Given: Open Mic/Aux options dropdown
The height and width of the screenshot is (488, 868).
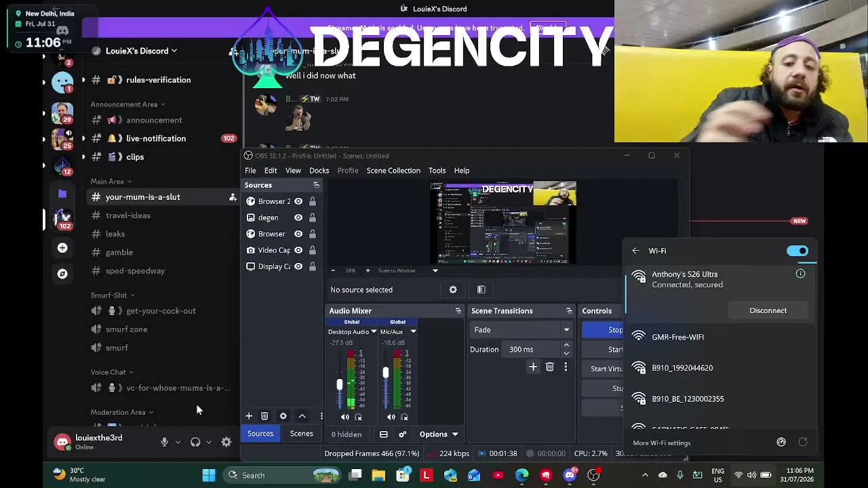Looking at the screenshot, I should click(413, 332).
